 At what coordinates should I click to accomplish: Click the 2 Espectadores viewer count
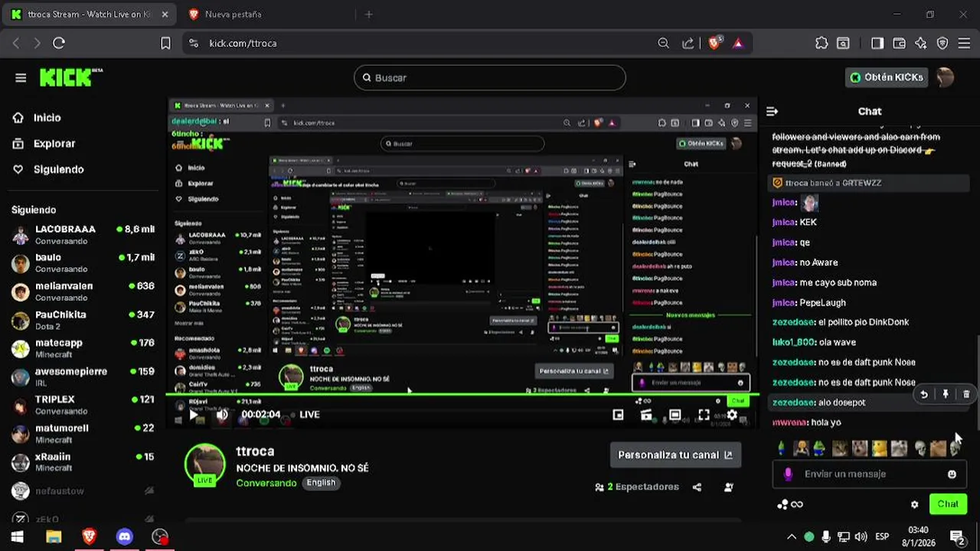point(637,487)
